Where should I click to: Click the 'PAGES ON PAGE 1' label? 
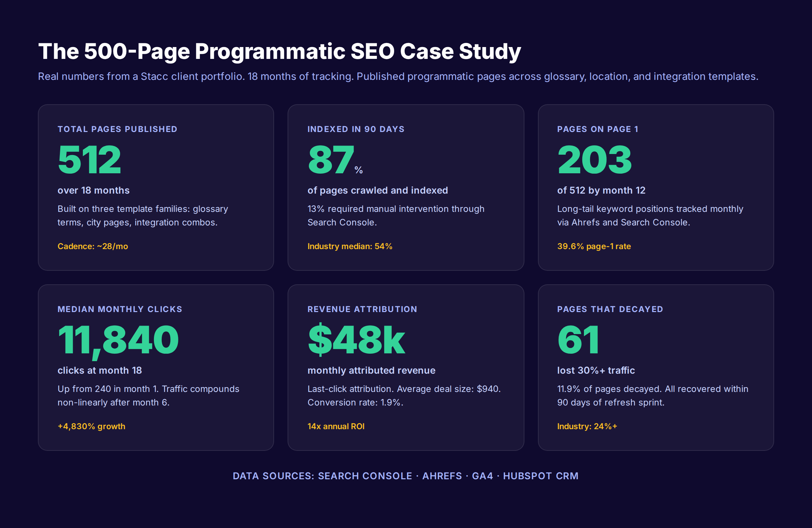tap(597, 129)
